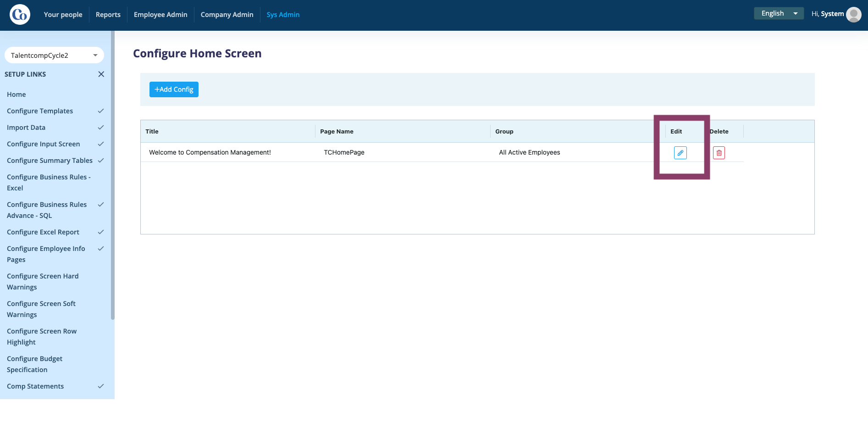Open Configure Budget Specification link

tap(35, 364)
